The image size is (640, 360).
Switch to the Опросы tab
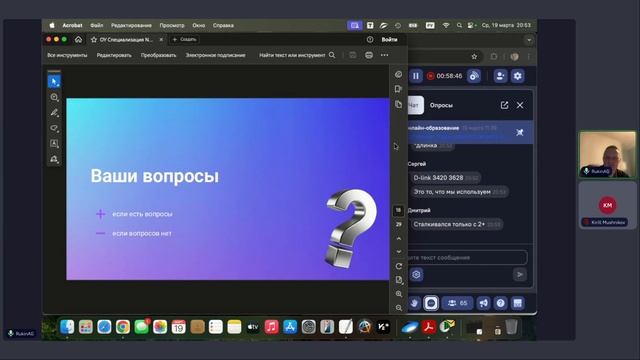(x=441, y=105)
